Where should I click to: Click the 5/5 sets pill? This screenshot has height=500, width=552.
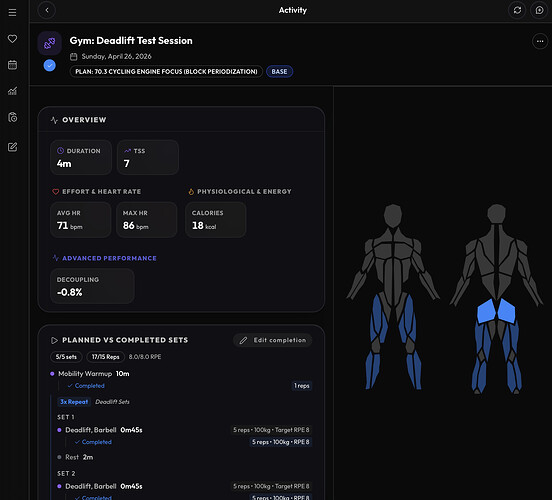point(66,357)
